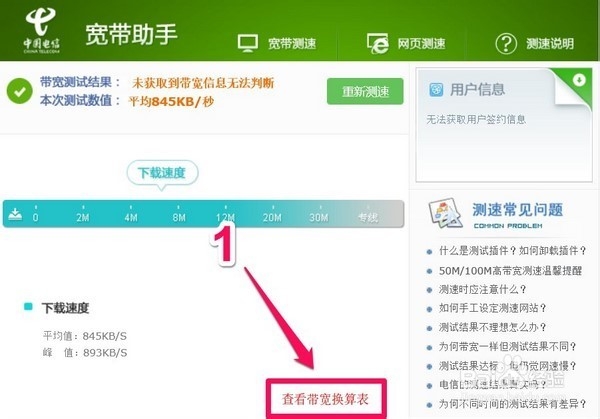Open FAQ 什么是测试插件？如何卸载插件？

(512, 251)
